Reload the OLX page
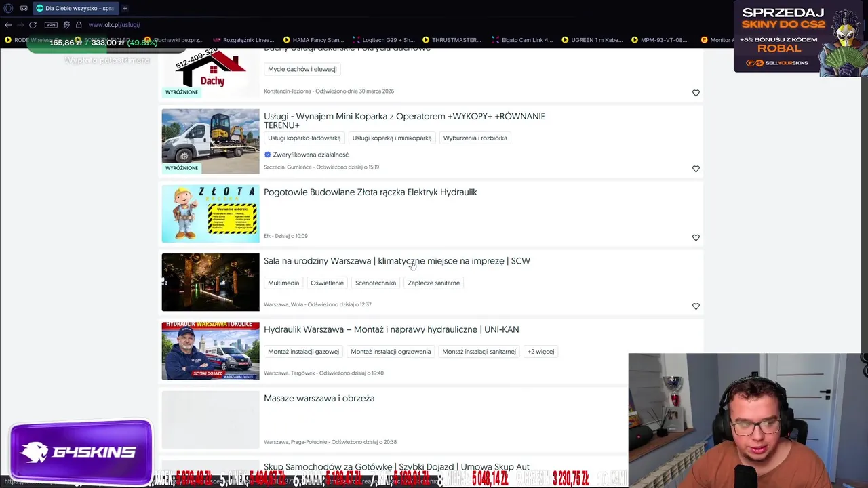 (x=32, y=25)
